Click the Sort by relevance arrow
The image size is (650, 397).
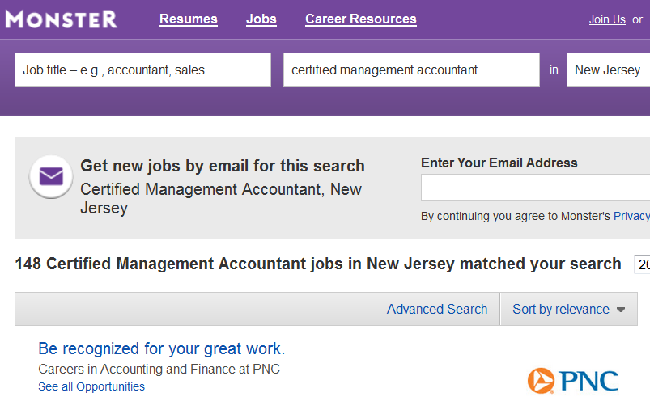(621, 310)
